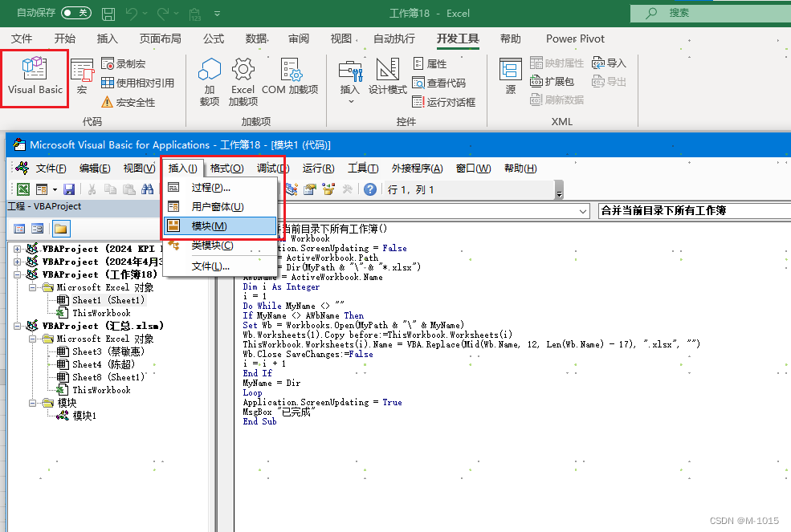Open the 宏 (Macros) button
Screen dimensions: 791x532
tap(82, 77)
